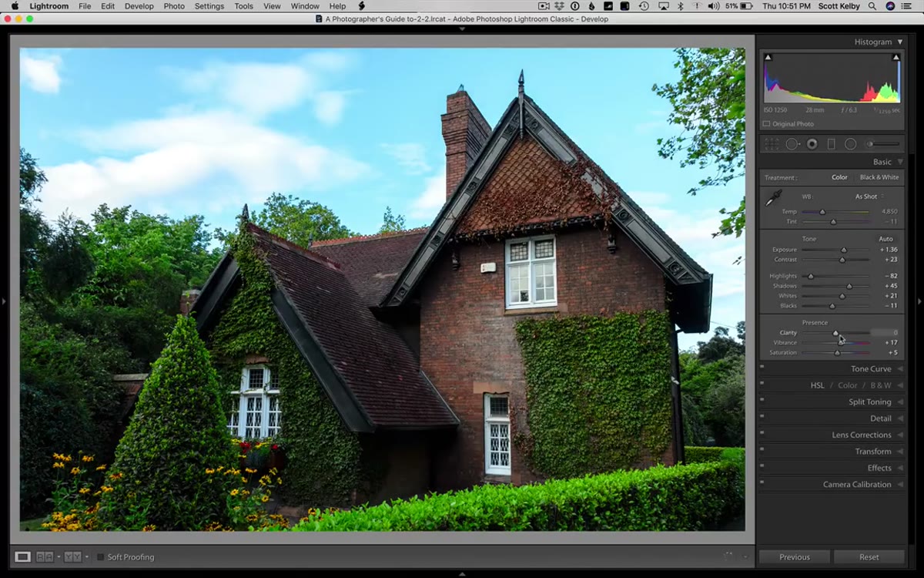Select the Spot Removal tool
924x578 pixels.
(x=792, y=144)
